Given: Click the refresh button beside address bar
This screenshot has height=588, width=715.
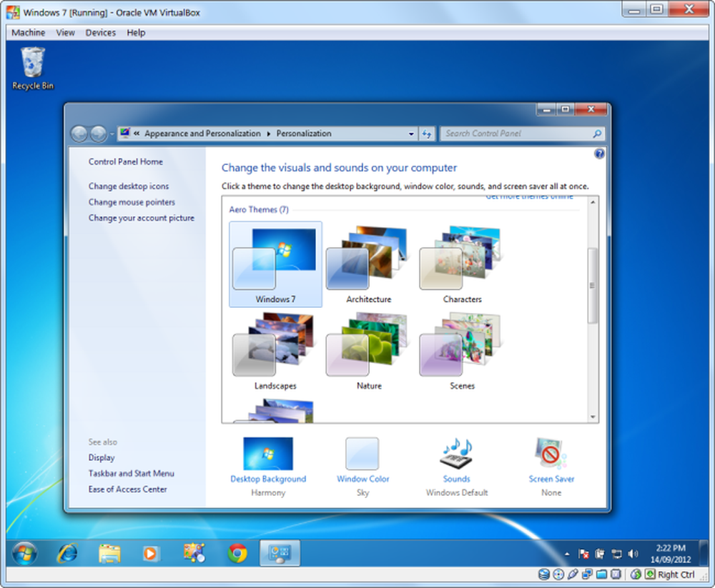Looking at the screenshot, I should (427, 134).
